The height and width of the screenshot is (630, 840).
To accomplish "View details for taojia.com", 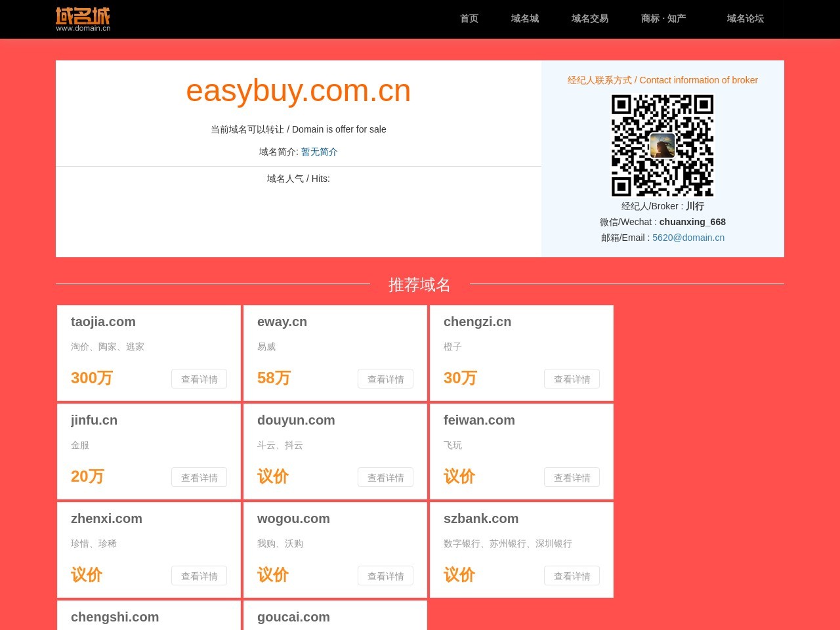I will pos(199,379).
